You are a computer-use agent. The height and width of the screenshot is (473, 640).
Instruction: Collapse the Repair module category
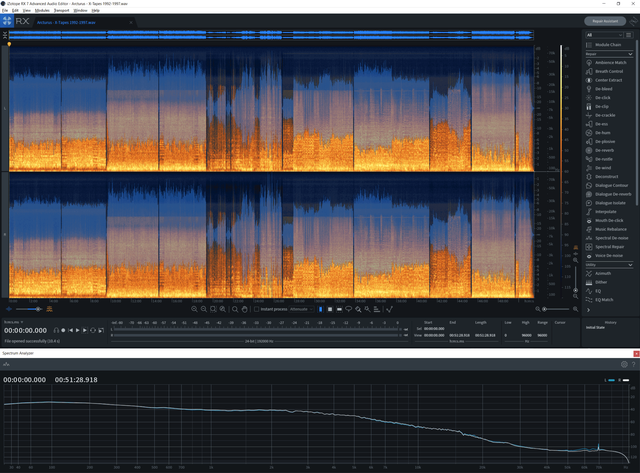pyautogui.click(x=630, y=54)
